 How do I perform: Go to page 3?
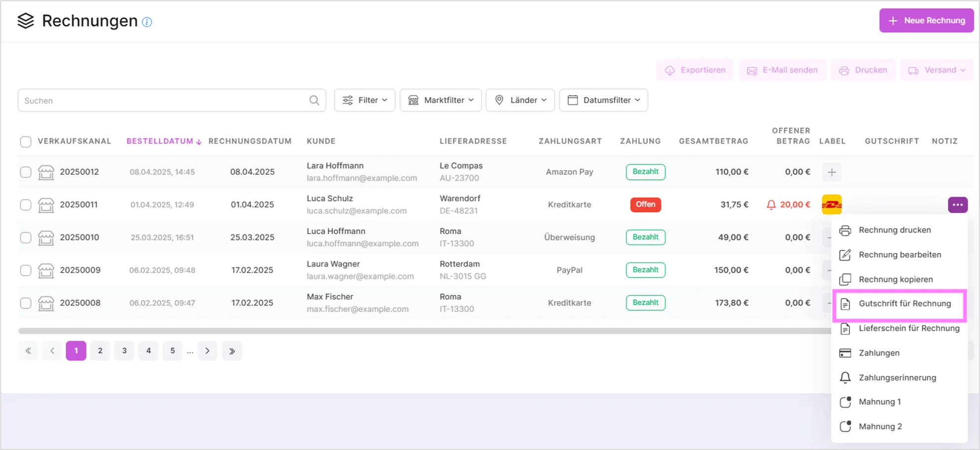(125, 351)
